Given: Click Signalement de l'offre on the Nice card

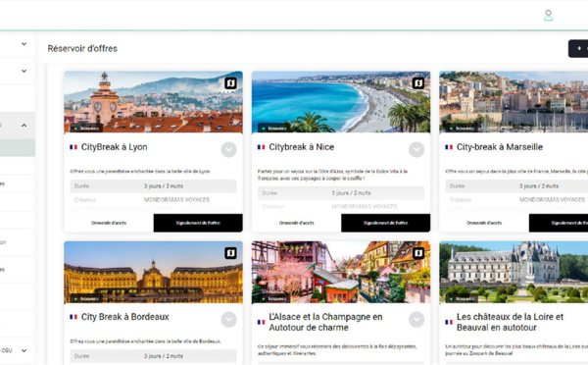Looking at the screenshot, I should (x=385, y=223).
